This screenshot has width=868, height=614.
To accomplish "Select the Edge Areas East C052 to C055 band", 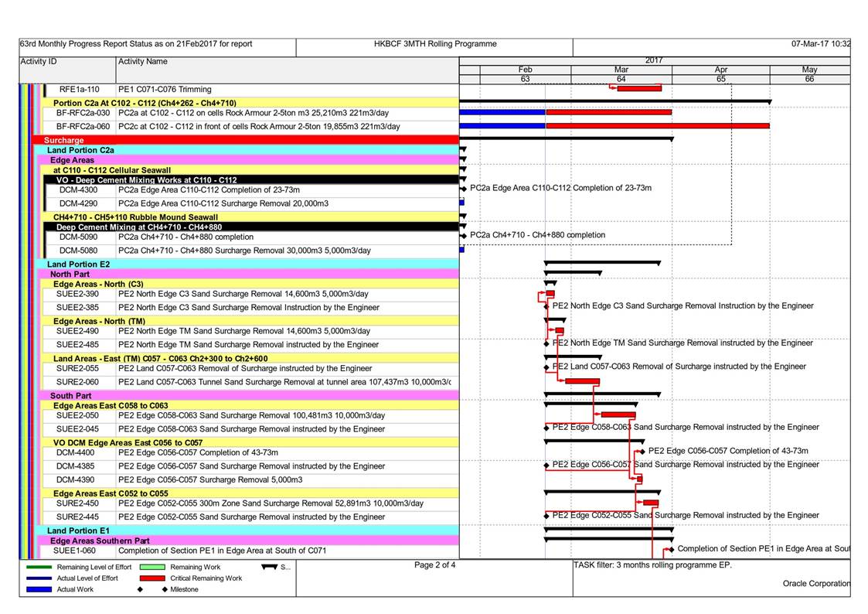I will click(250, 493).
